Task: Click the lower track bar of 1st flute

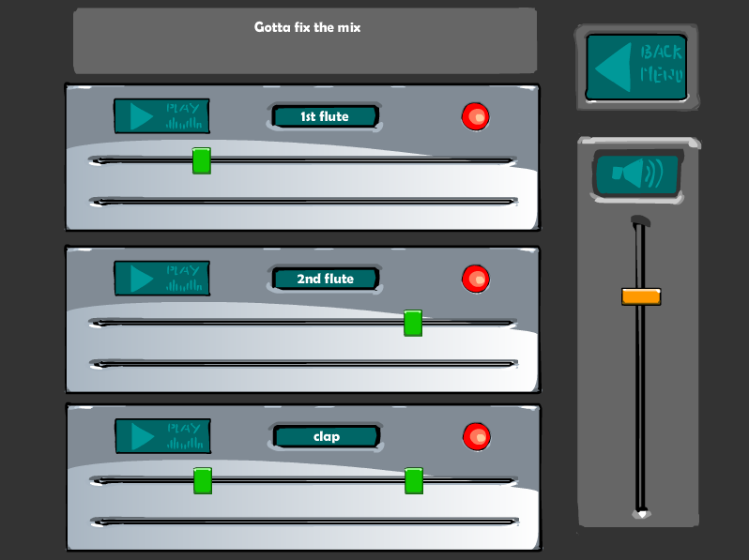Action: pyautogui.click(x=302, y=201)
